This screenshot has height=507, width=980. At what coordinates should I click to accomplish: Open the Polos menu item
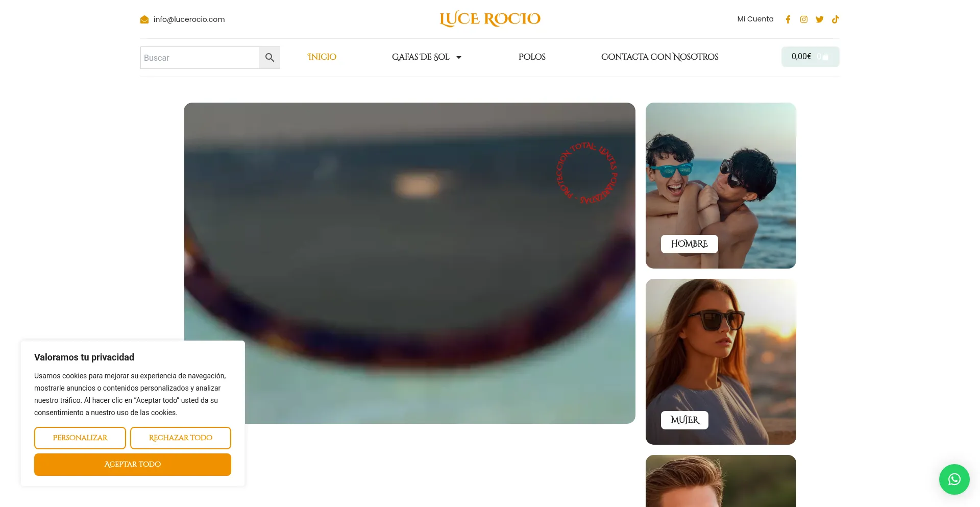pos(532,57)
